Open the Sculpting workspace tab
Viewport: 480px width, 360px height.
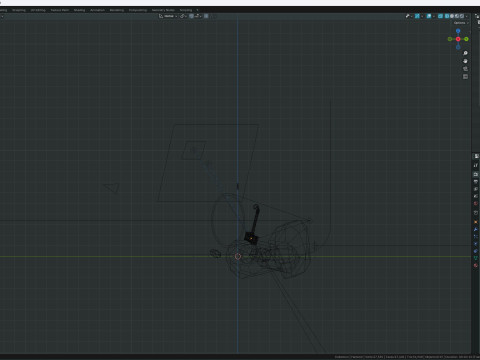(19, 10)
